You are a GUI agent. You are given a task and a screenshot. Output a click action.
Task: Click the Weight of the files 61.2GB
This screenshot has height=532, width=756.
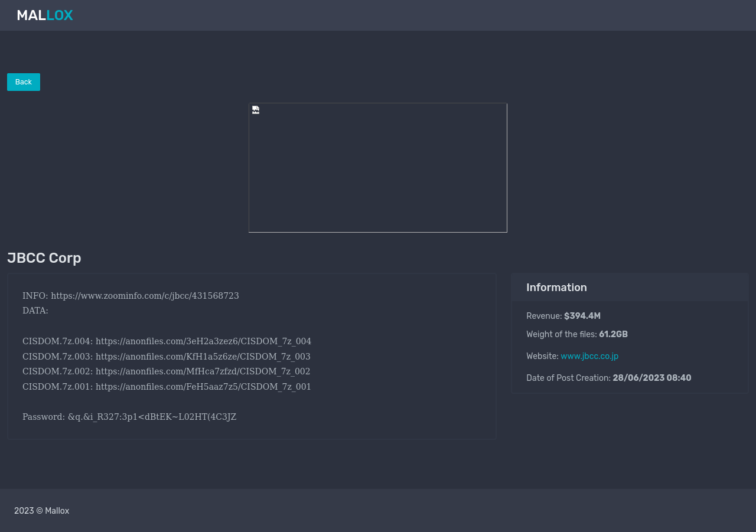coord(613,334)
